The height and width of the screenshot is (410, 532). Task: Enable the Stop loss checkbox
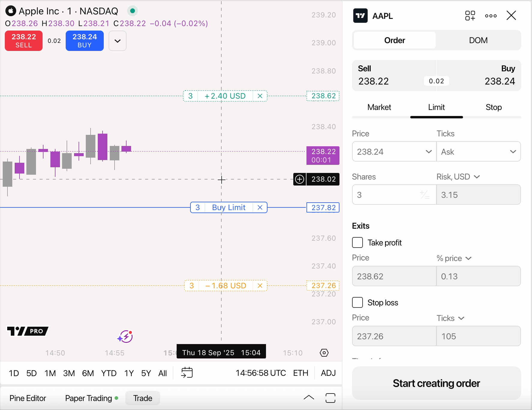357,302
